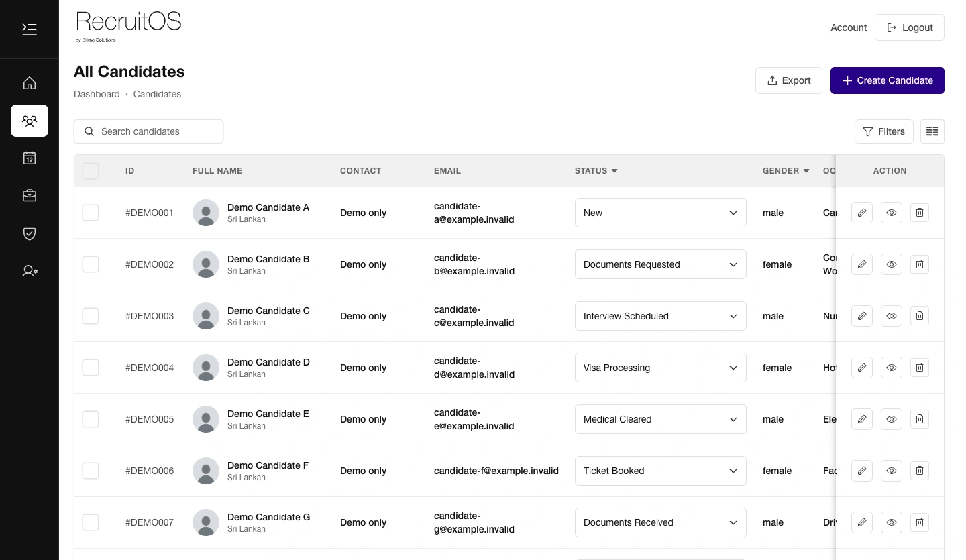Open status dropdown showing Visa Processing
Image resolution: width=966 pixels, height=560 pixels.
click(661, 368)
